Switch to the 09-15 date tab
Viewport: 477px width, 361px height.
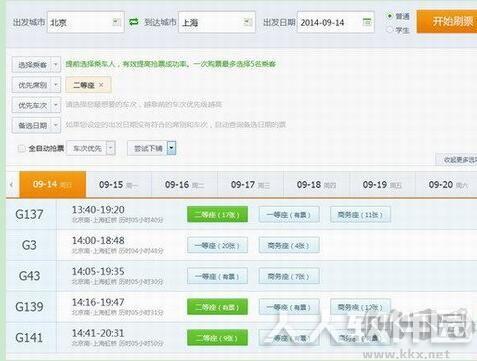[x=118, y=184]
